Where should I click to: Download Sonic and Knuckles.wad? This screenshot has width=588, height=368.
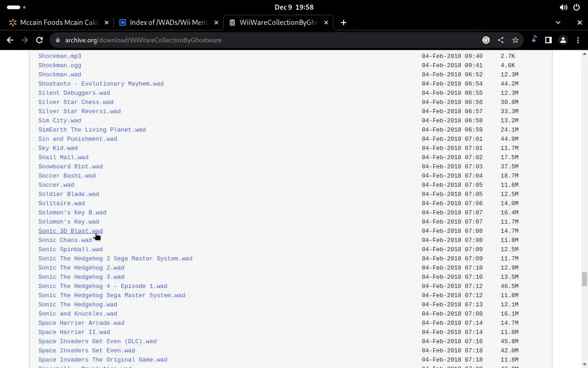coord(78,314)
